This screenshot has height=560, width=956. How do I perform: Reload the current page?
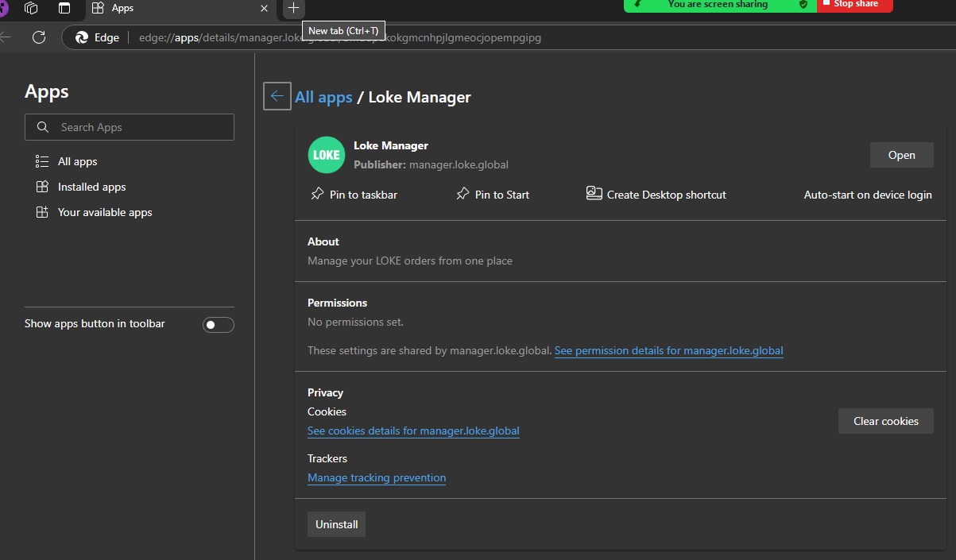click(38, 37)
